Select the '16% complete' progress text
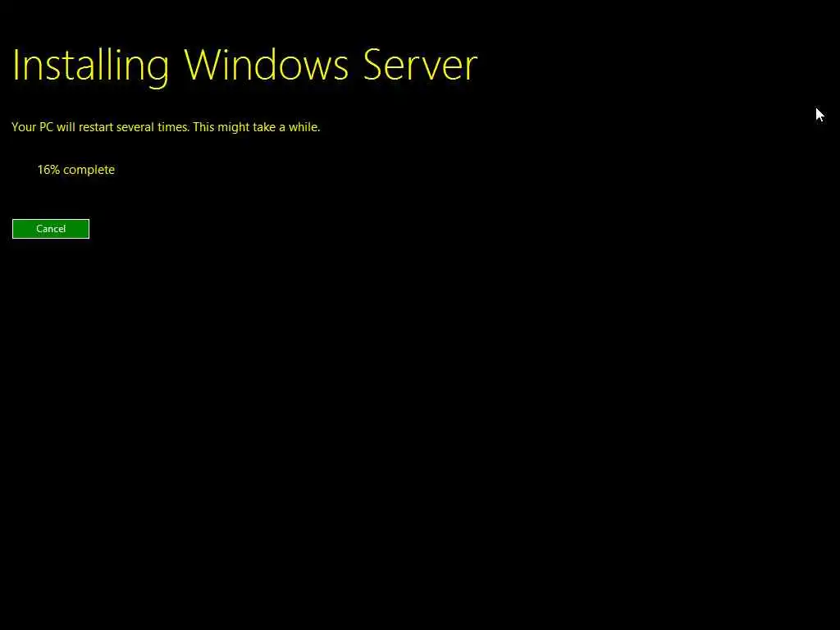 pyautogui.click(x=76, y=170)
